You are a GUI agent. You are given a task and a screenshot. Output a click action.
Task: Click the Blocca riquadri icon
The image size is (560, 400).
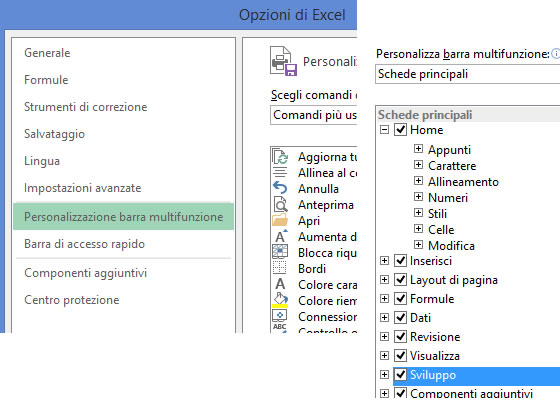280,252
